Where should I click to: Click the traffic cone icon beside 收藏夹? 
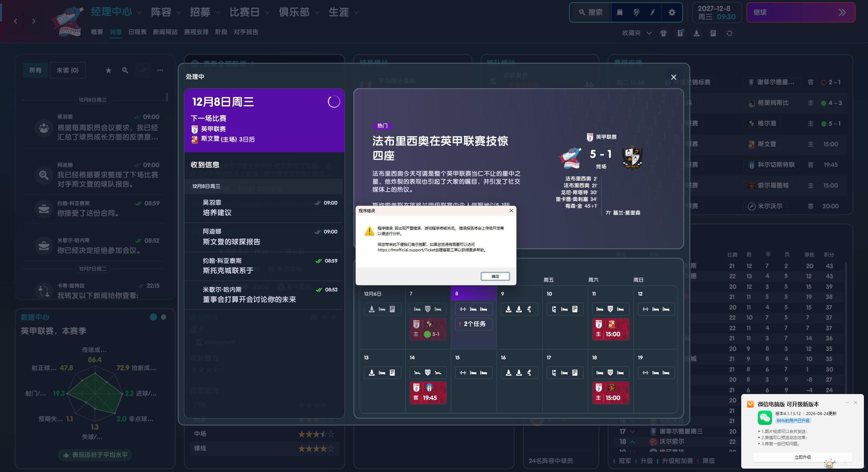(x=696, y=33)
